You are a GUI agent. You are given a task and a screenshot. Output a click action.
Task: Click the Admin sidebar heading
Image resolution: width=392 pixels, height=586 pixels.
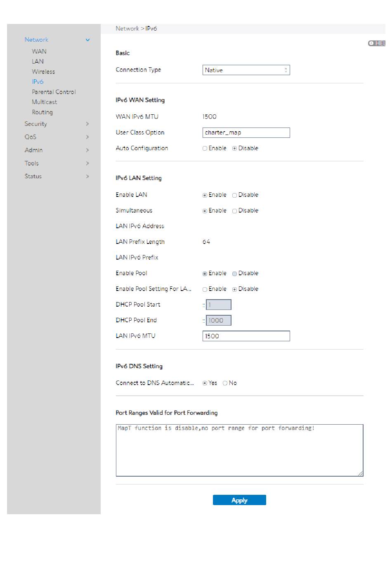coord(33,150)
